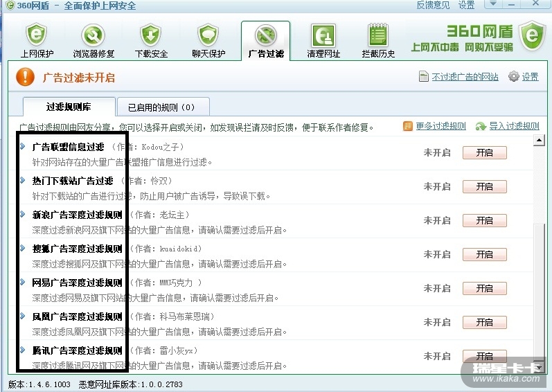Open the 上网保护 shield icon
The width and height of the screenshot is (552, 392).
click(36, 35)
